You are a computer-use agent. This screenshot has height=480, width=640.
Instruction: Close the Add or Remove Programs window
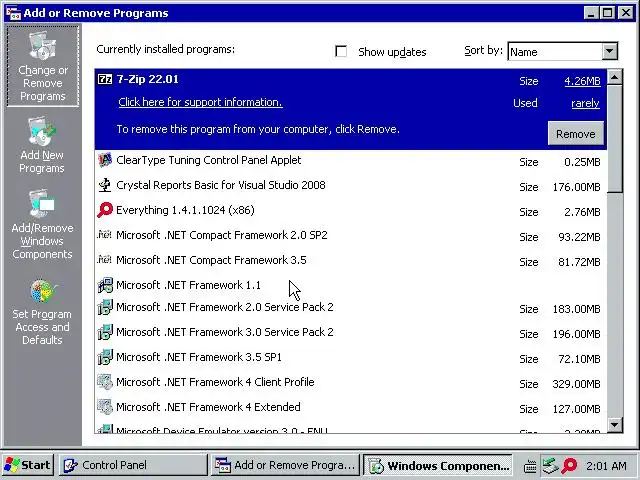(625, 13)
